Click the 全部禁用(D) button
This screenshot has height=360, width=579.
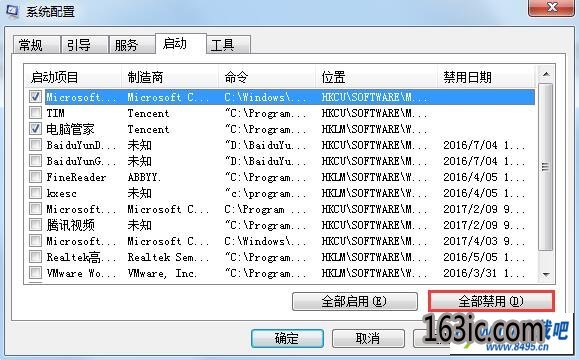[x=491, y=301]
